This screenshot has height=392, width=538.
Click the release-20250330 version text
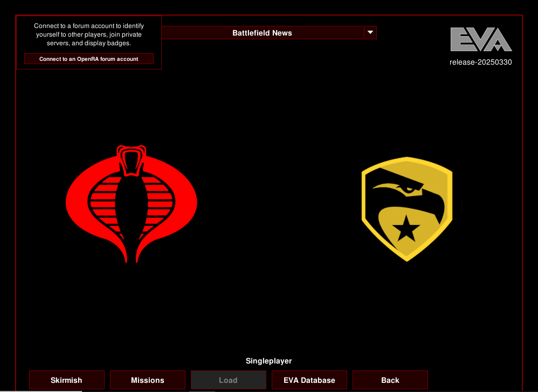pos(481,62)
